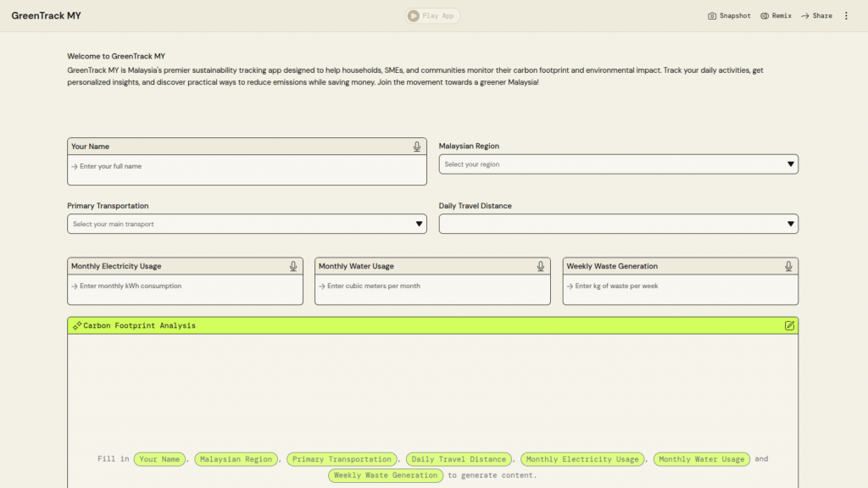Click the Malaysian Region green tag
The width and height of the screenshot is (868, 488).
(236, 459)
